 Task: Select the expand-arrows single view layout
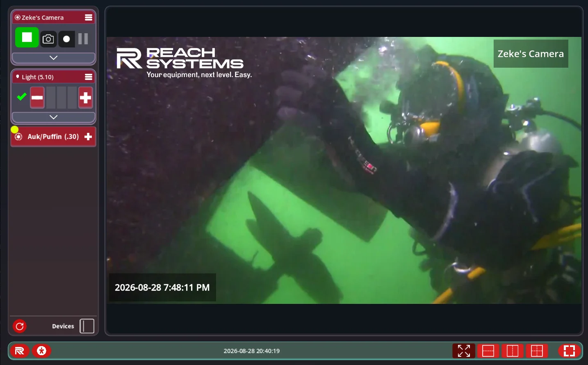pos(464,351)
